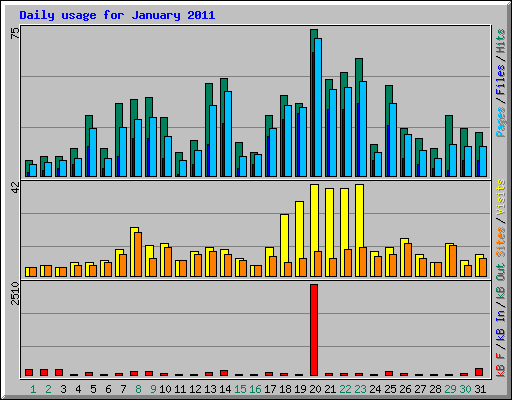Click the 'Visits' legend label
This screenshot has height=400, width=512.
tap(500, 197)
